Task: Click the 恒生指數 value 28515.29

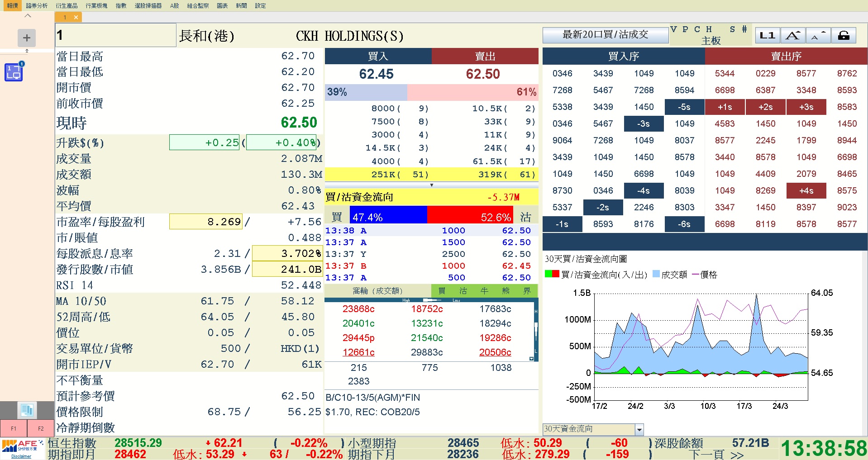Action: 138,443
